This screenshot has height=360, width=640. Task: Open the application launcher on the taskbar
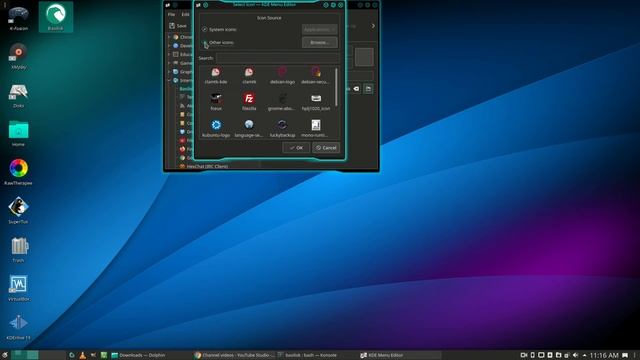click(4, 355)
